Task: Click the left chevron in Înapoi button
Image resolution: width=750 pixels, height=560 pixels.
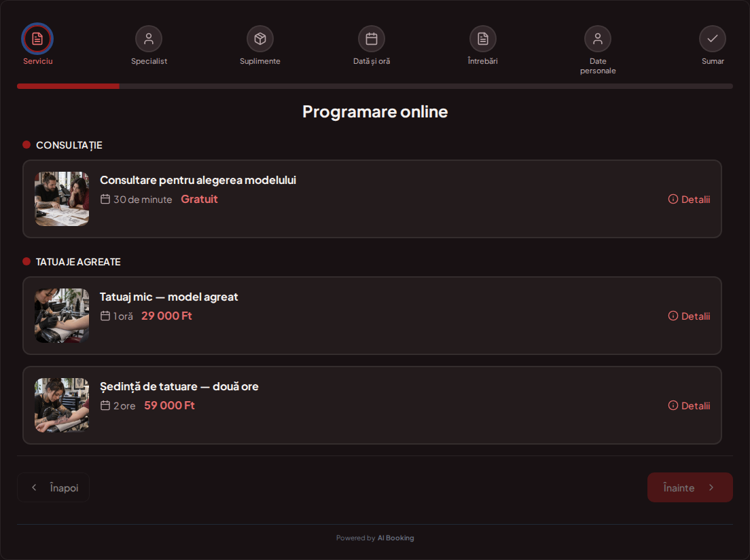Action: [x=34, y=487]
